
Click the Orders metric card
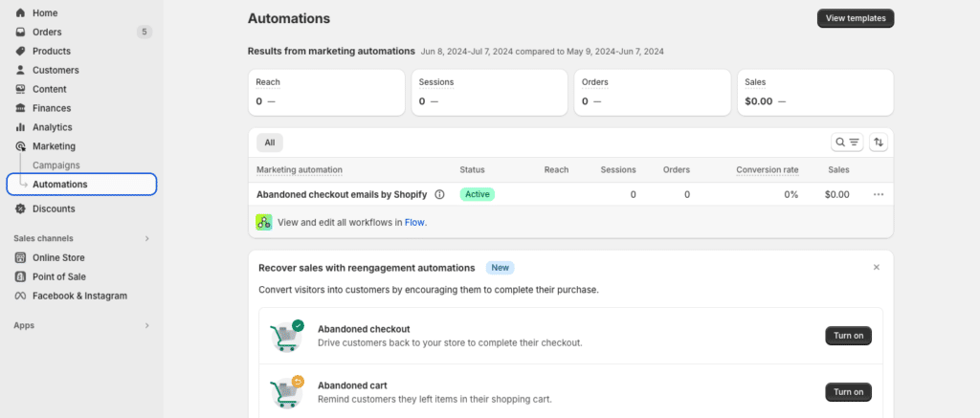point(653,93)
